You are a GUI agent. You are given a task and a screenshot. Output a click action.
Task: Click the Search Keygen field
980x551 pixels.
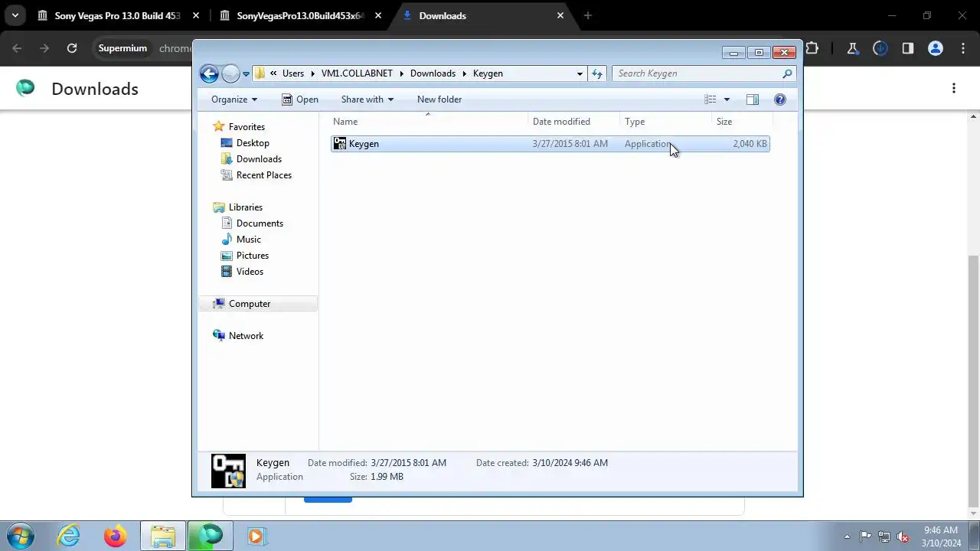coord(697,73)
